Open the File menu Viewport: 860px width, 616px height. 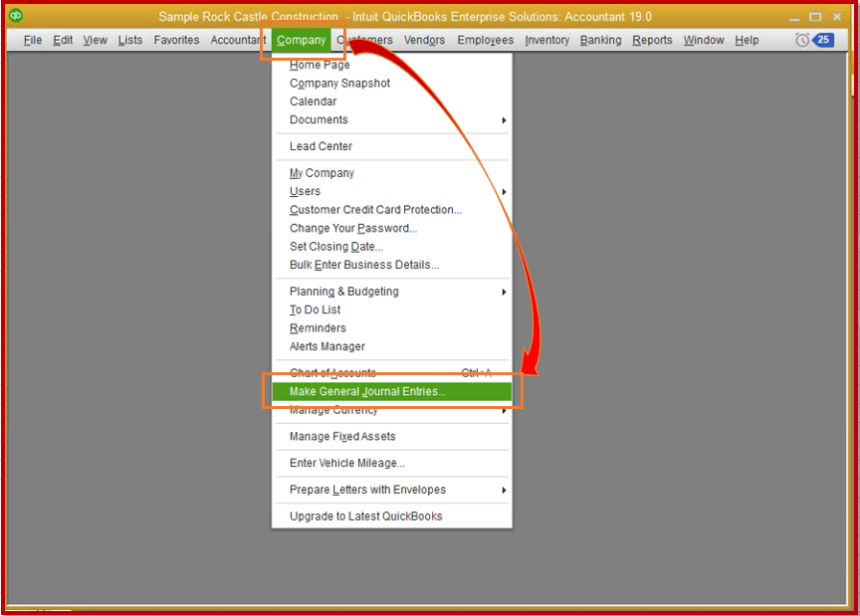(x=33, y=40)
